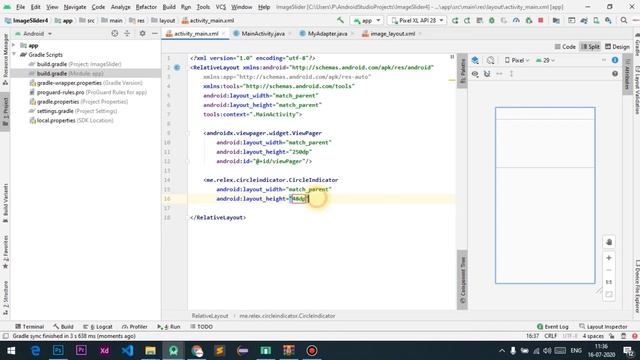Expand the app module node
This screenshot has width=640, height=360.
tap(14, 45)
